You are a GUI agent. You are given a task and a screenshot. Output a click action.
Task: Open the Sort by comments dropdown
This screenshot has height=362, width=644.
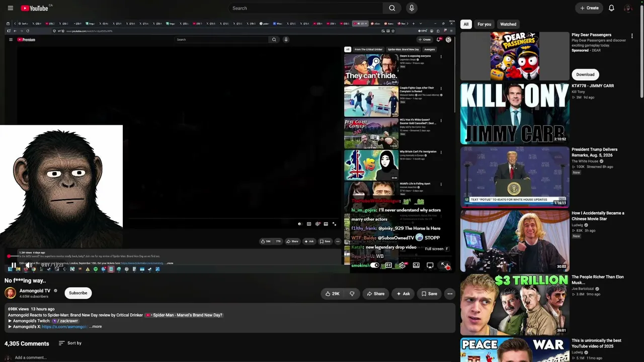point(70,343)
